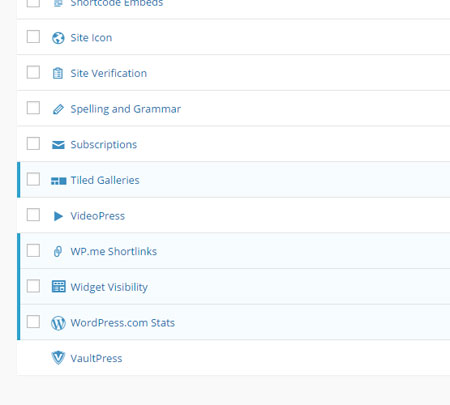Click the Site Icon globe icon
This screenshot has width=450, height=405.
[x=58, y=38]
